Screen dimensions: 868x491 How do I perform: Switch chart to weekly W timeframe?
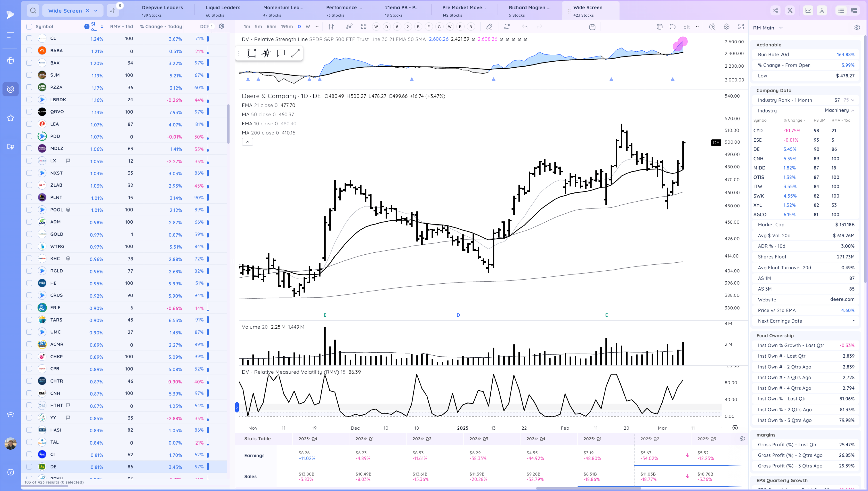(x=308, y=27)
